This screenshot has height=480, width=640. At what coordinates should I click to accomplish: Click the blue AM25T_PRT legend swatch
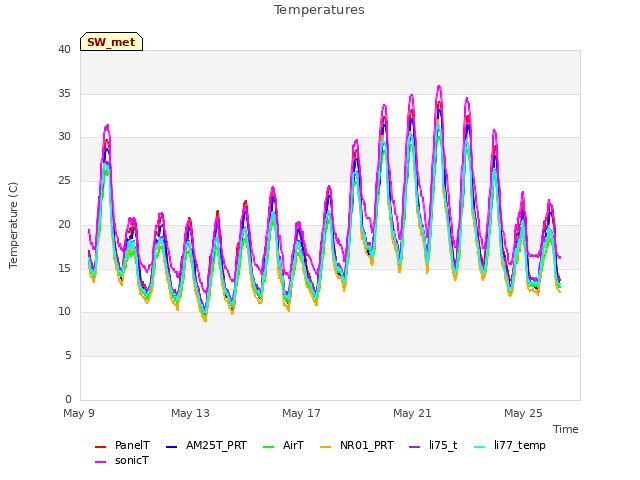coord(171,447)
